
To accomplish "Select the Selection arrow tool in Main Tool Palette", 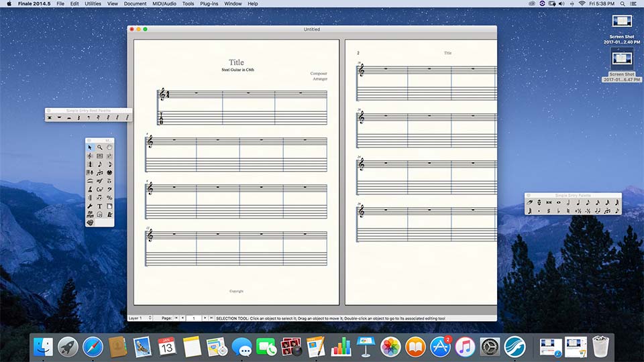I will coord(89,147).
